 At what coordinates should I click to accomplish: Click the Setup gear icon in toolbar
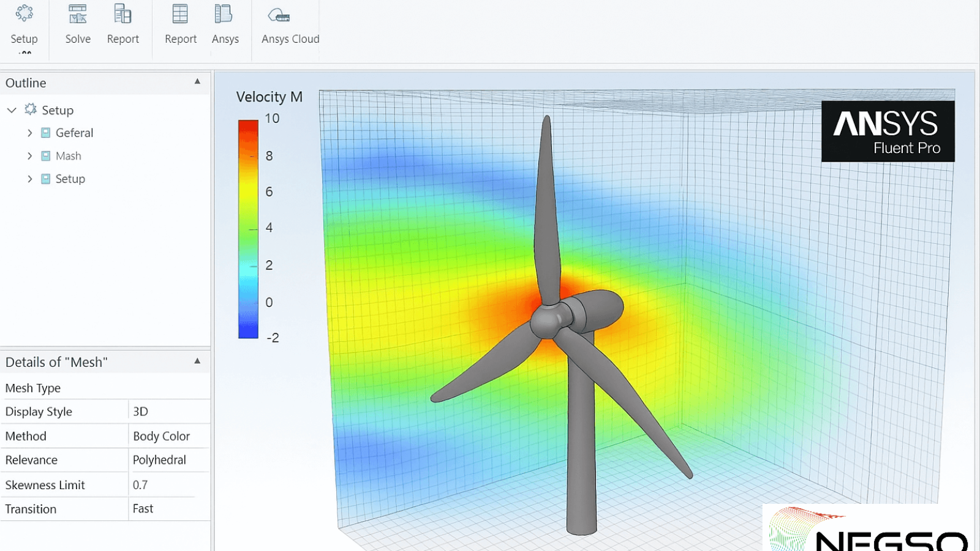pos(24,13)
